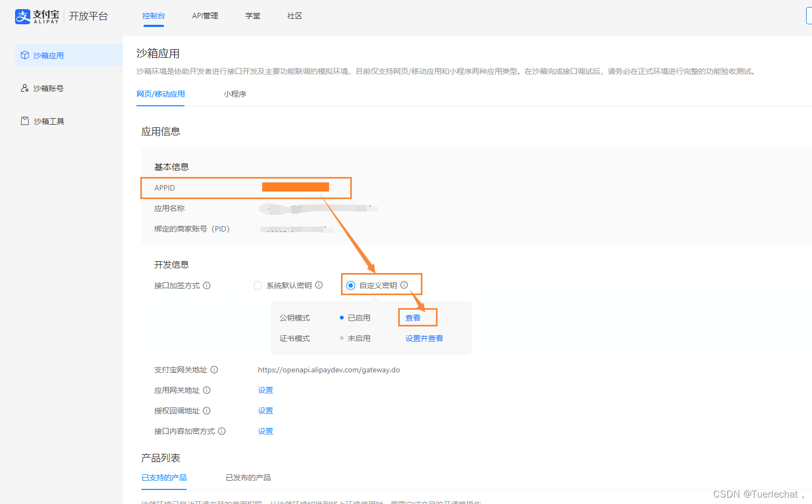812x504 pixels.
Task: Click 设置 link for 应用网关地址
Action: [265, 390]
